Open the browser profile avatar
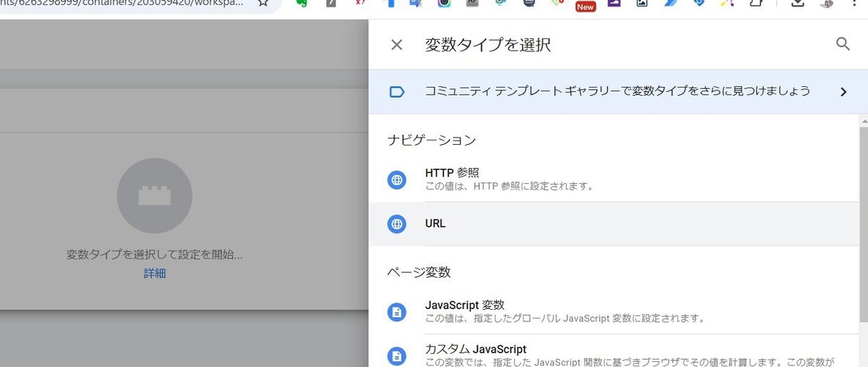868x367 pixels. pyautogui.click(x=827, y=4)
